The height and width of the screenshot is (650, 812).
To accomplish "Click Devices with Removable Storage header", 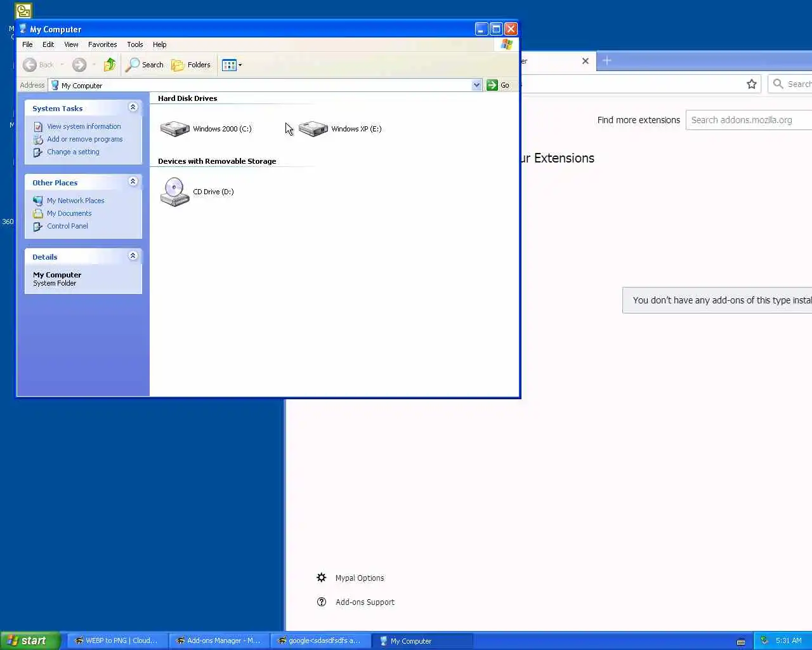I will click(x=217, y=161).
